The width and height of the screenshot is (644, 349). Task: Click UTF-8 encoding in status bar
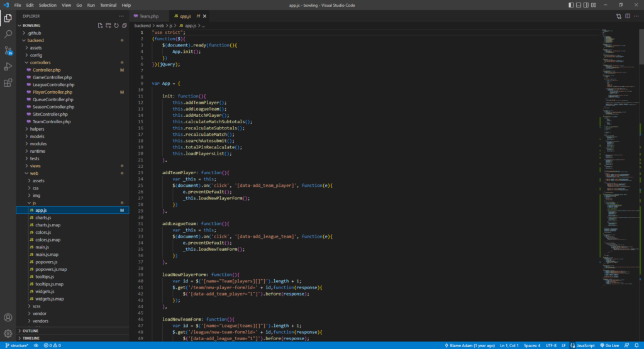coord(551,345)
